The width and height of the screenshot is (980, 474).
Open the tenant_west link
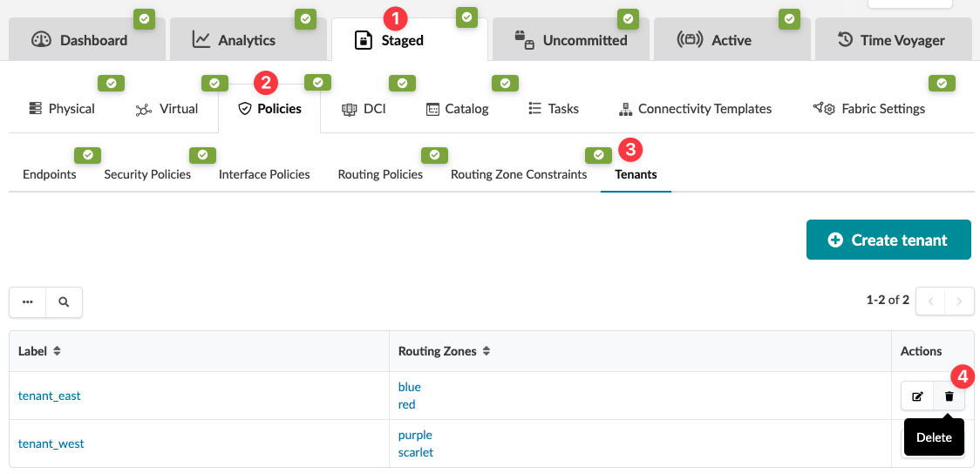51,444
